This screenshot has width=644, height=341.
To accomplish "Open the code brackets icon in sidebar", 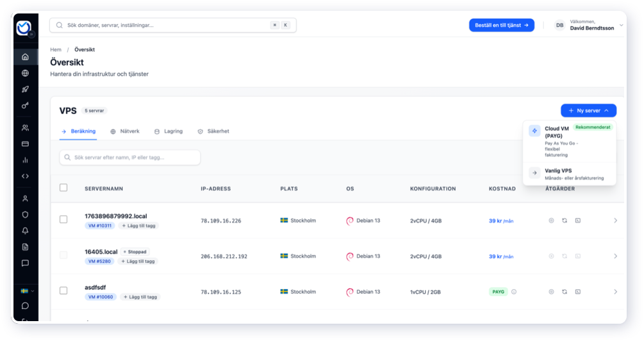I will coord(26,176).
